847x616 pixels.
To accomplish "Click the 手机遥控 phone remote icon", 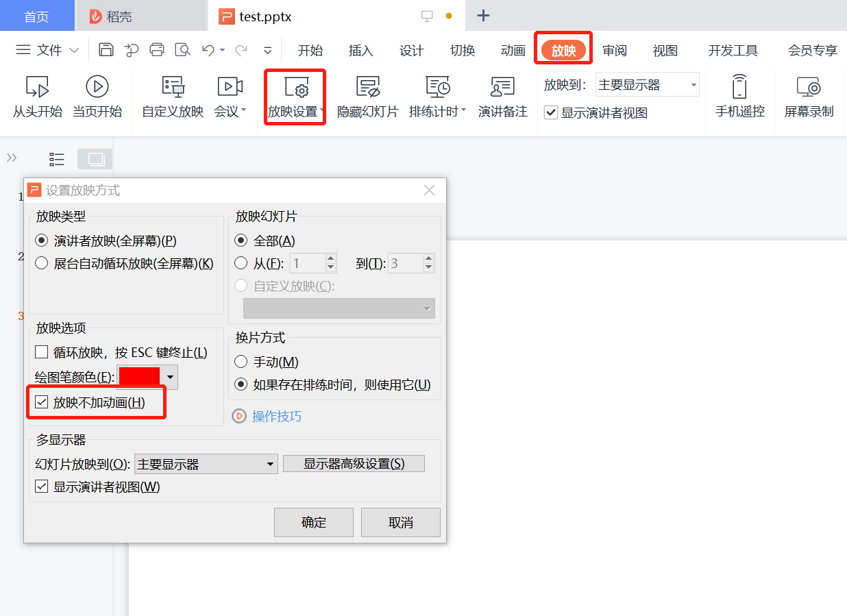I will click(739, 96).
